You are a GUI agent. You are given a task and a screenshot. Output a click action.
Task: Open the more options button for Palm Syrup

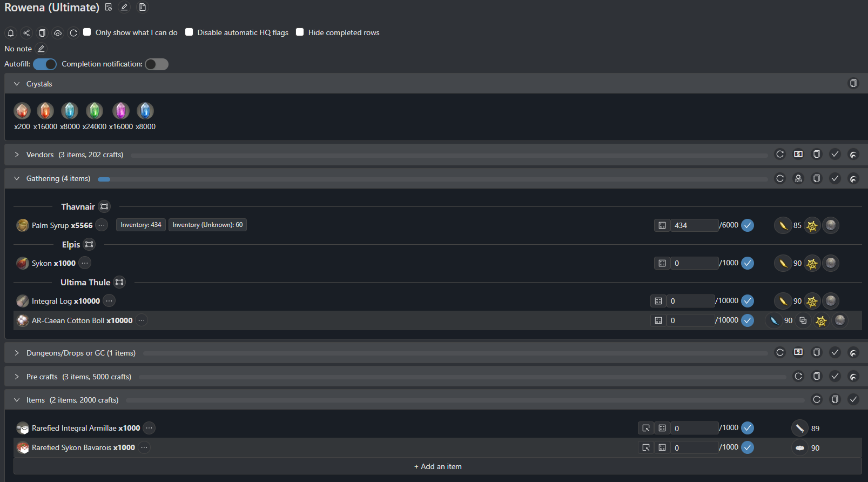click(102, 225)
